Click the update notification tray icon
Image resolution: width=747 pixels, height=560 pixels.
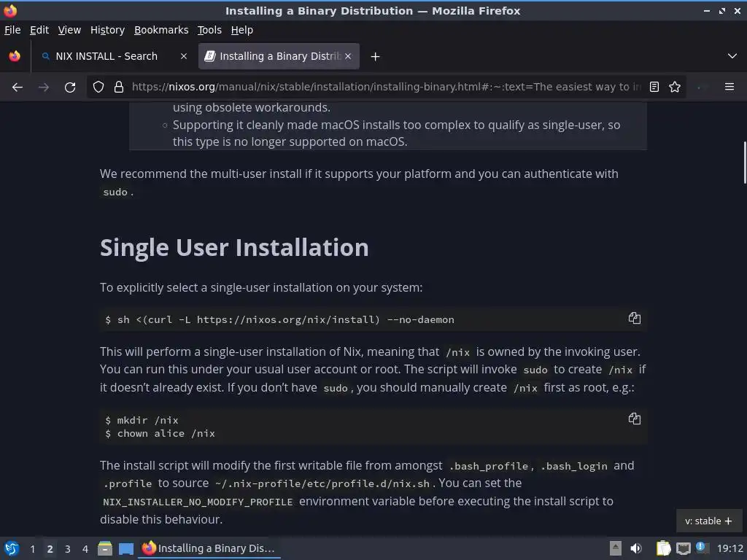(701, 548)
